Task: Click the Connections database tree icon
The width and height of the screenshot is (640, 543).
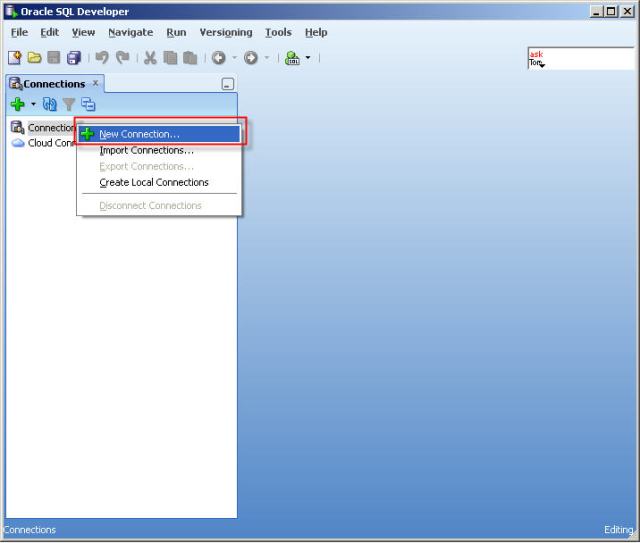Action: (17, 127)
